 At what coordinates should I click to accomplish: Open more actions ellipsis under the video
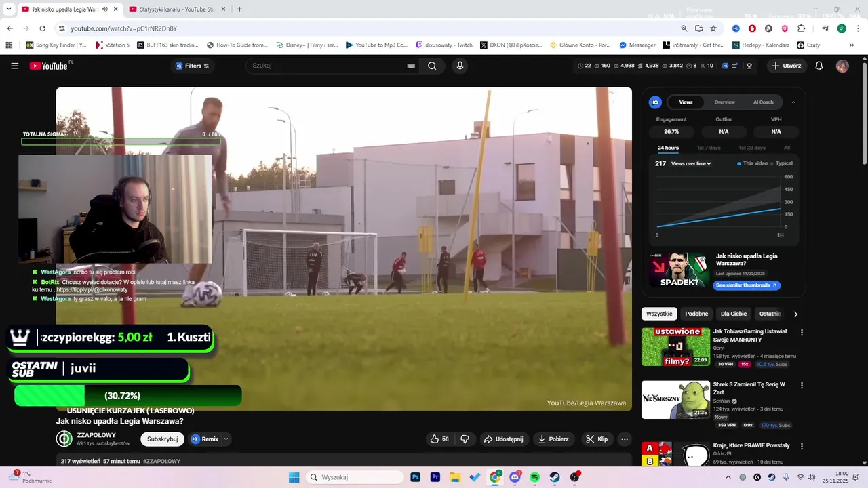click(625, 439)
